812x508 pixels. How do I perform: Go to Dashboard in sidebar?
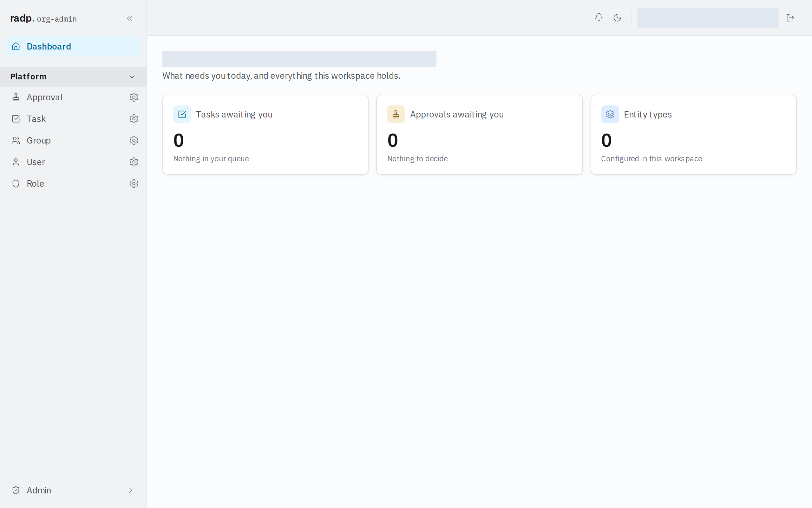73,46
